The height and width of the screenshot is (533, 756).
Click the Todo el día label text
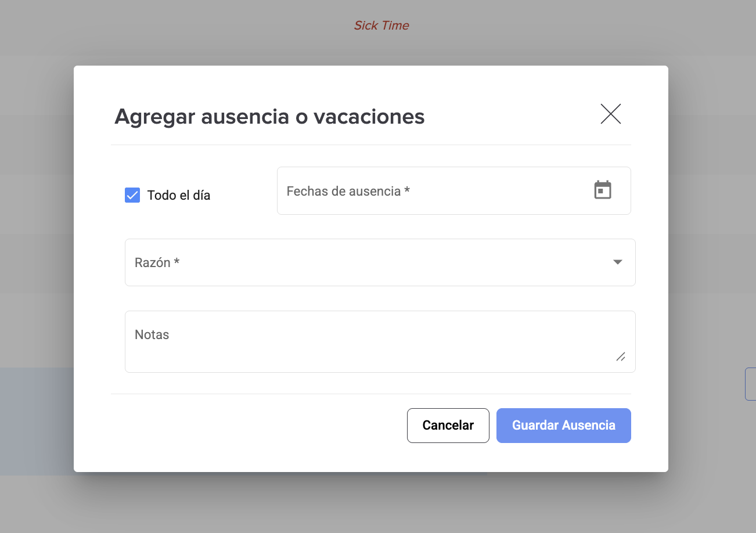click(x=179, y=196)
